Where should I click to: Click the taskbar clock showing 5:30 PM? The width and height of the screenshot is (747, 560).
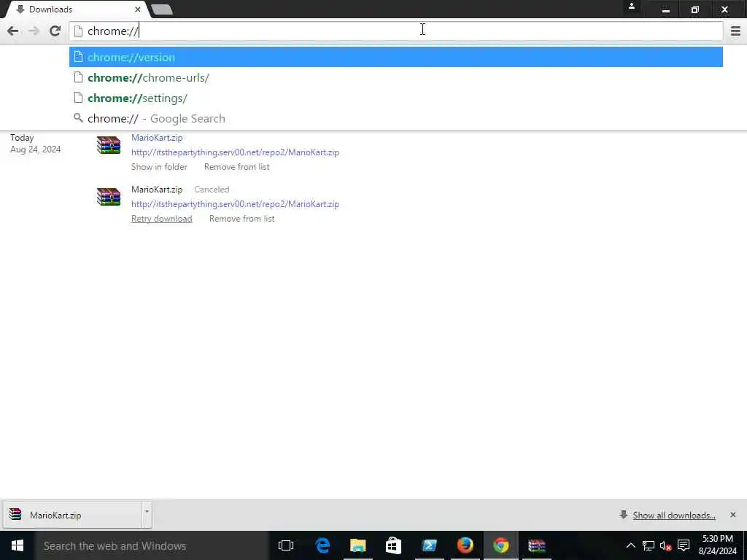pos(718,545)
